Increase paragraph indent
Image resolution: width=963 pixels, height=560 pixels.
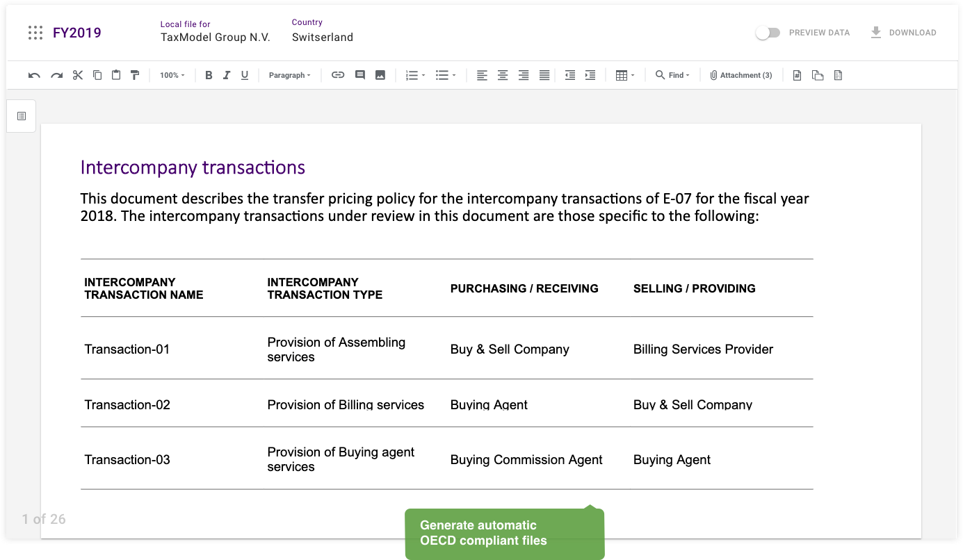point(590,75)
